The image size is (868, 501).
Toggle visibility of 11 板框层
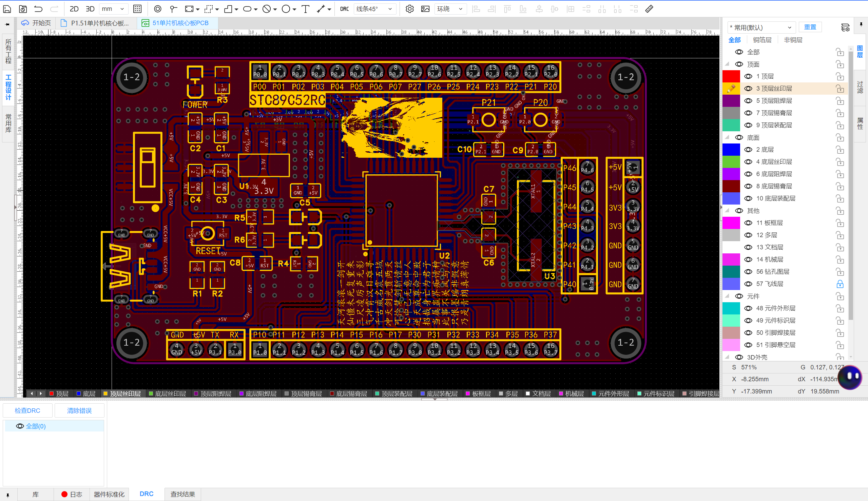pos(748,223)
